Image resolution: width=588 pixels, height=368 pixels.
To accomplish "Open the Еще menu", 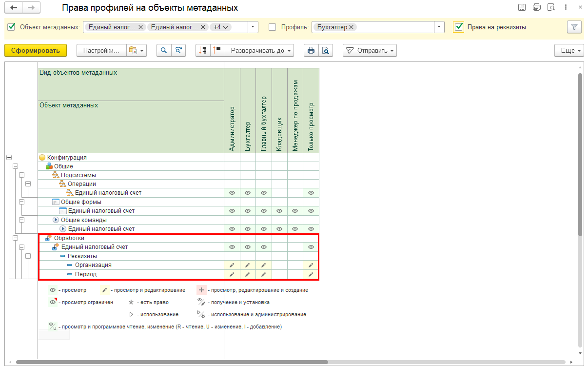I will [568, 50].
